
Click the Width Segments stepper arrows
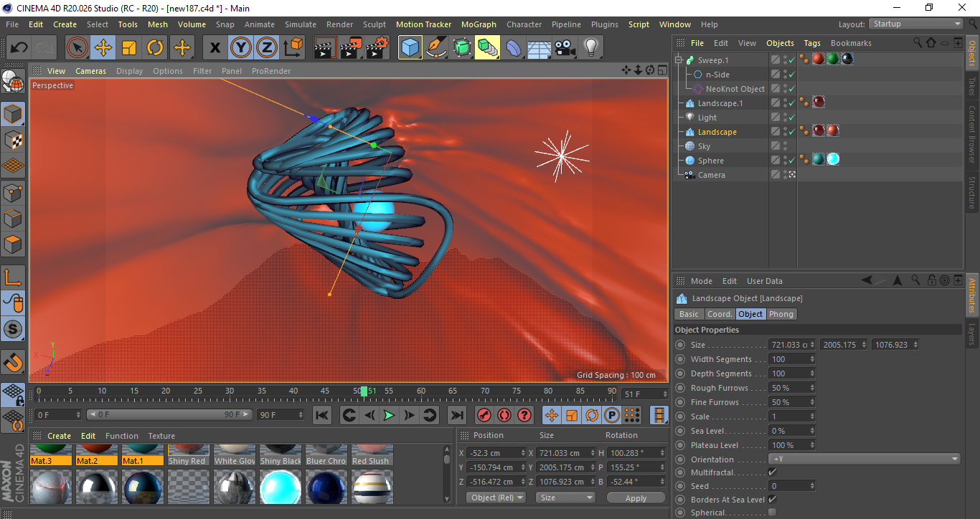(x=812, y=359)
